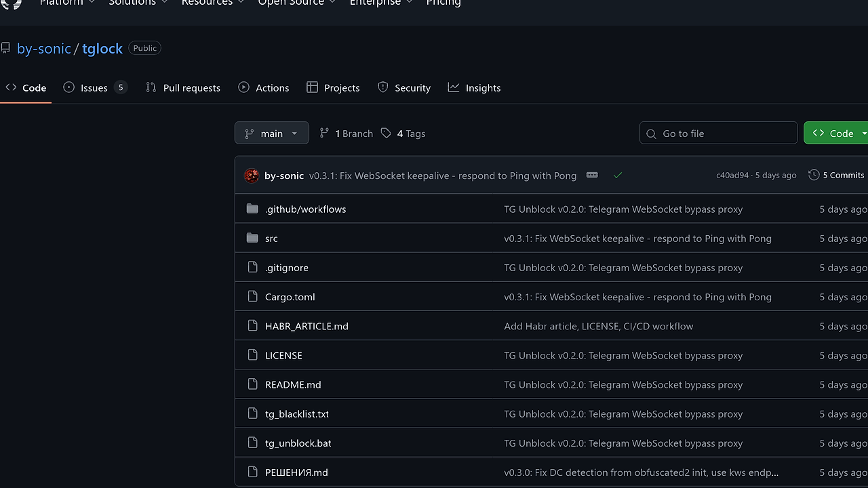Open the src folder
This screenshot has width=868, height=488.
point(271,238)
